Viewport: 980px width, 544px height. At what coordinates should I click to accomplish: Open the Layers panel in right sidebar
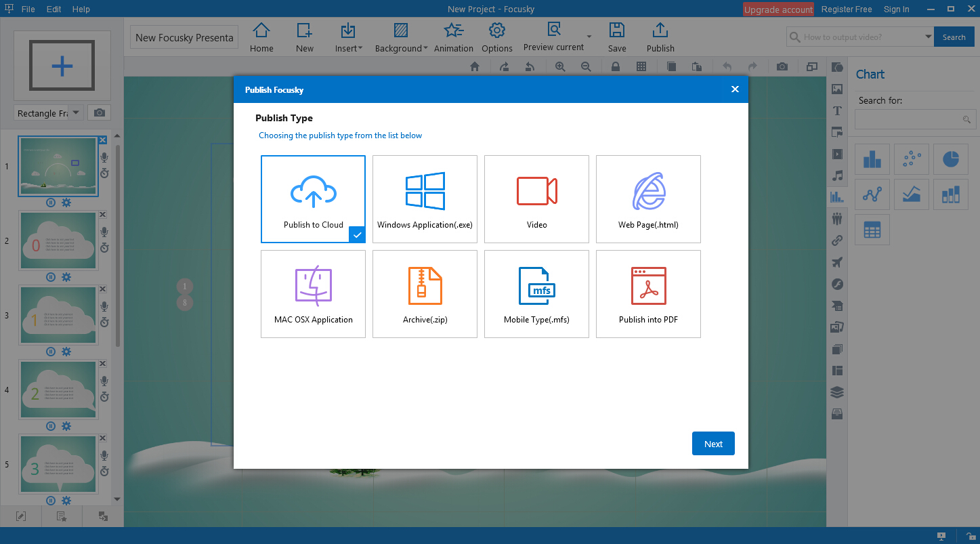pyautogui.click(x=837, y=392)
